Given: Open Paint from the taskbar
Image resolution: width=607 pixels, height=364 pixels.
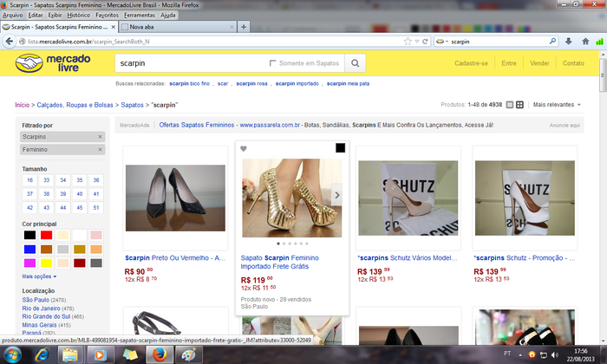Looking at the screenshot, I should (189, 354).
